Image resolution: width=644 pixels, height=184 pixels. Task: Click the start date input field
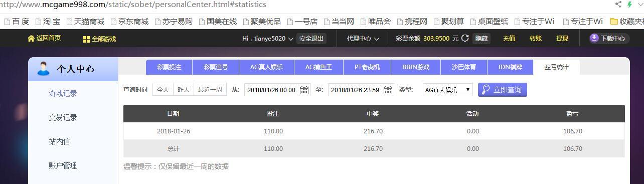[x=277, y=90]
